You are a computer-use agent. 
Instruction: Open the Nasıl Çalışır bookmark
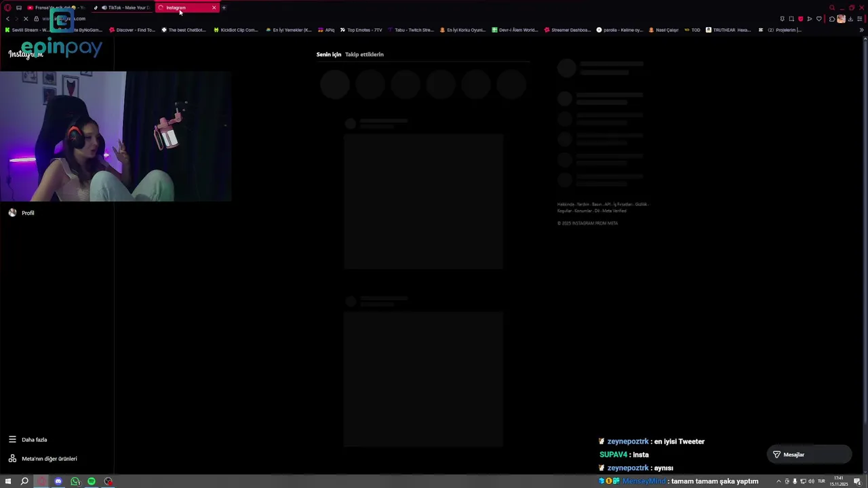pyautogui.click(x=664, y=30)
